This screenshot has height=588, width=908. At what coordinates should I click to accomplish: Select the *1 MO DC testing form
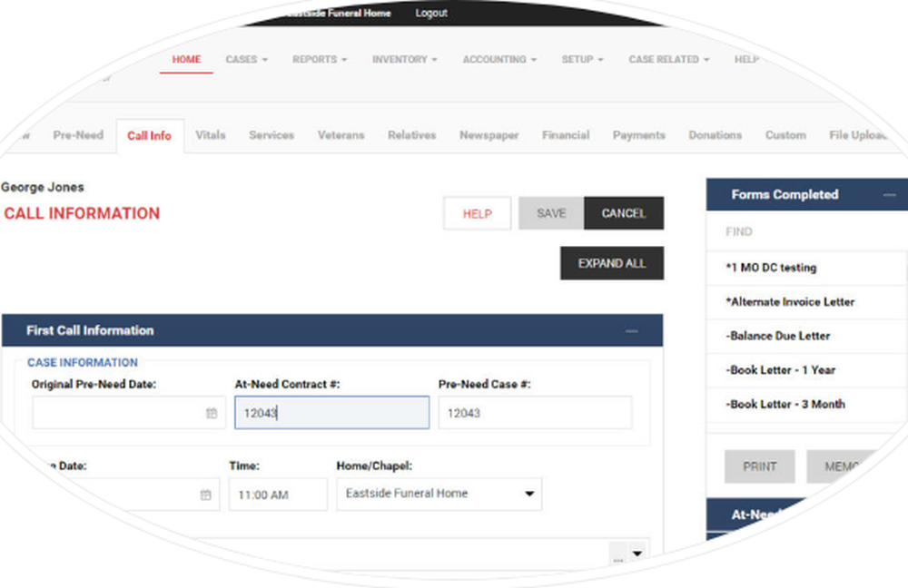point(806,268)
